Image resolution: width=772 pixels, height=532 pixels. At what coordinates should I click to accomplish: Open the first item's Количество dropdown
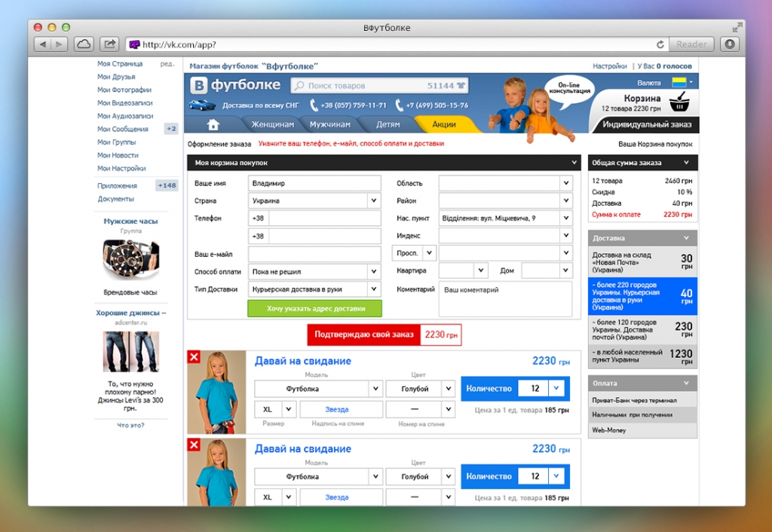coord(556,388)
